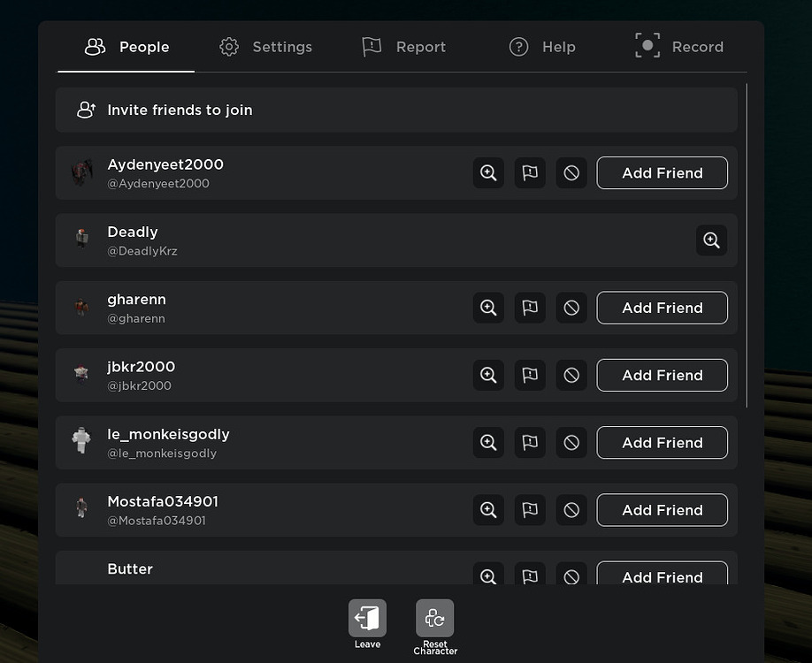Viewport: 812px width, 663px height.
Task: Open the Help tab
Action: pyautogui.click(x=542, y=46)
